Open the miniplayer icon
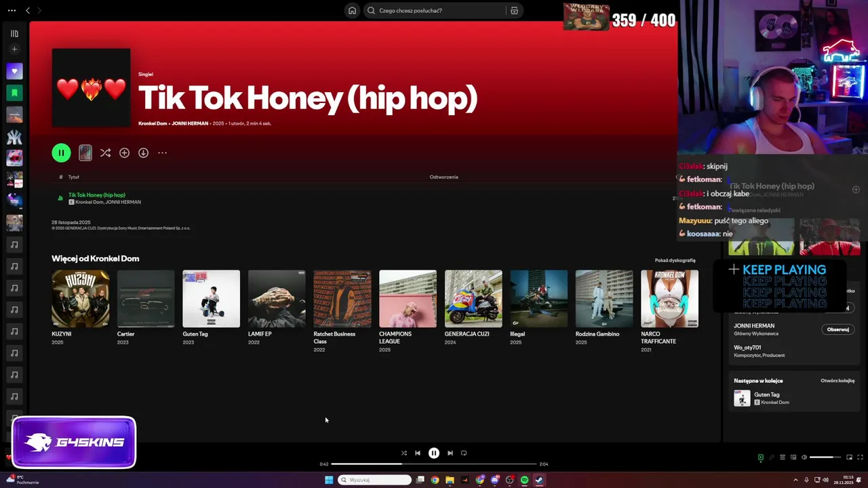Screen dimensions: 868x488 (x=849, y=457)
